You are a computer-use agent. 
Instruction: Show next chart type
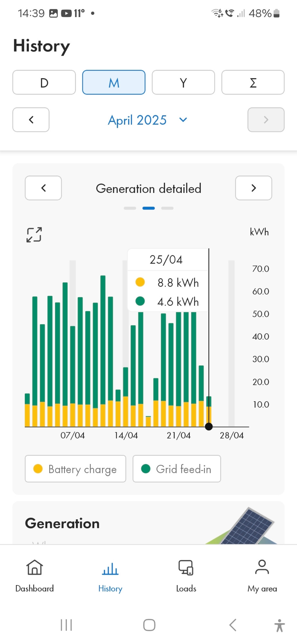pos(254,188)
